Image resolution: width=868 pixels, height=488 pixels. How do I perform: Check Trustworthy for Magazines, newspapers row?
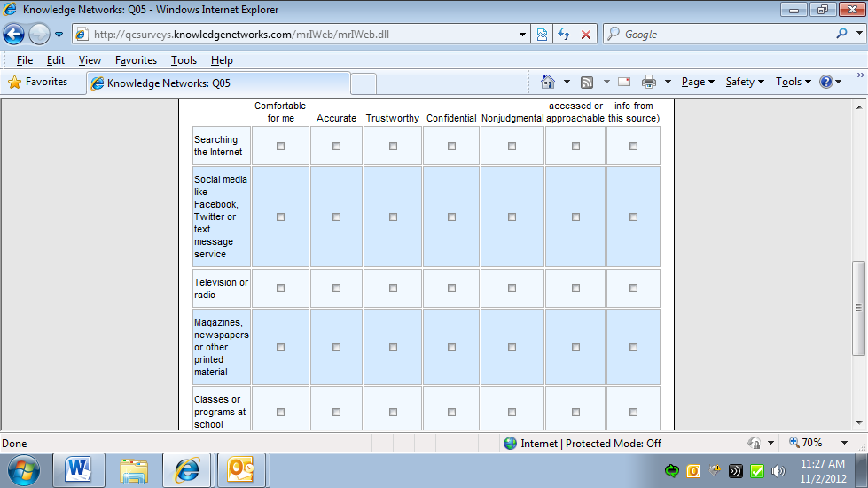(x=393, y=347)
